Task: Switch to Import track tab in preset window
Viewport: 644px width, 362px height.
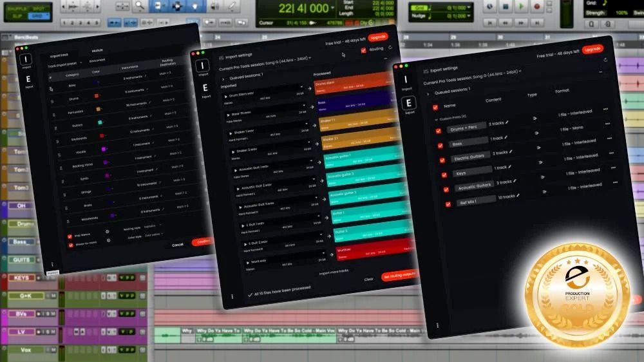Action: (59, 55)
